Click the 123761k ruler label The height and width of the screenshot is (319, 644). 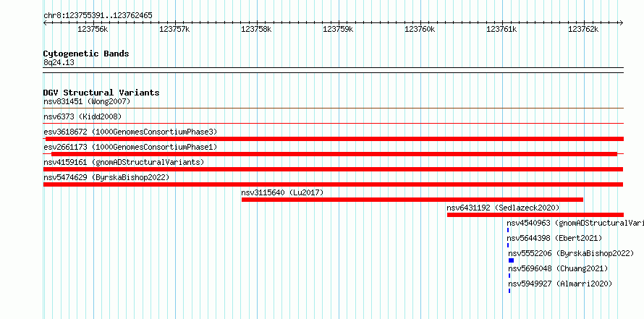point(501,30)
